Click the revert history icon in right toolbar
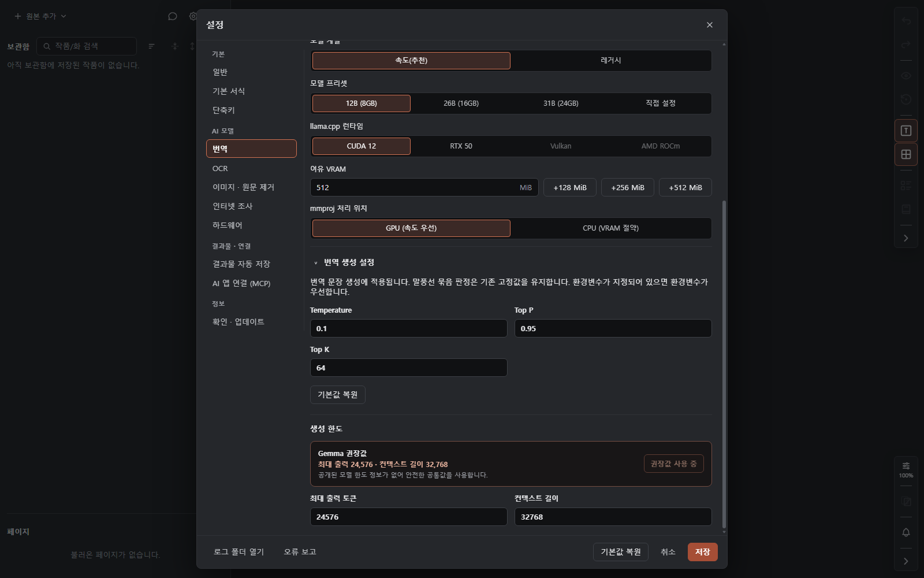 pos(906,99)
